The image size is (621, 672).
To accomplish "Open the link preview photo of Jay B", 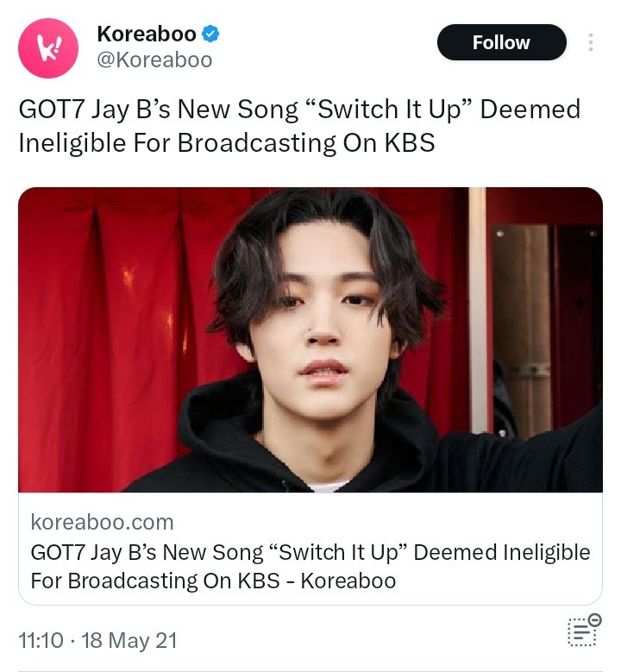I will [310, 339].
